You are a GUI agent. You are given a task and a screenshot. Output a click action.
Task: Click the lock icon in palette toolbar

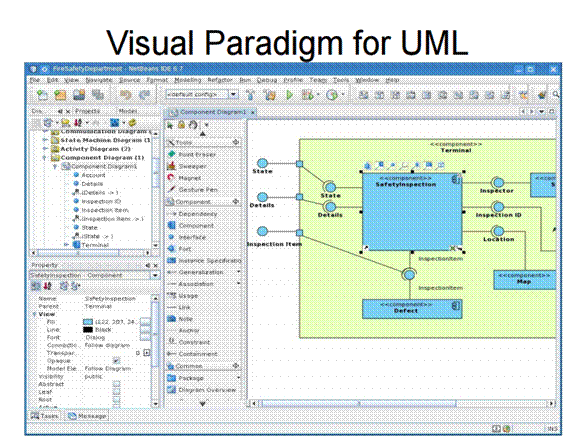coord(181,125)
